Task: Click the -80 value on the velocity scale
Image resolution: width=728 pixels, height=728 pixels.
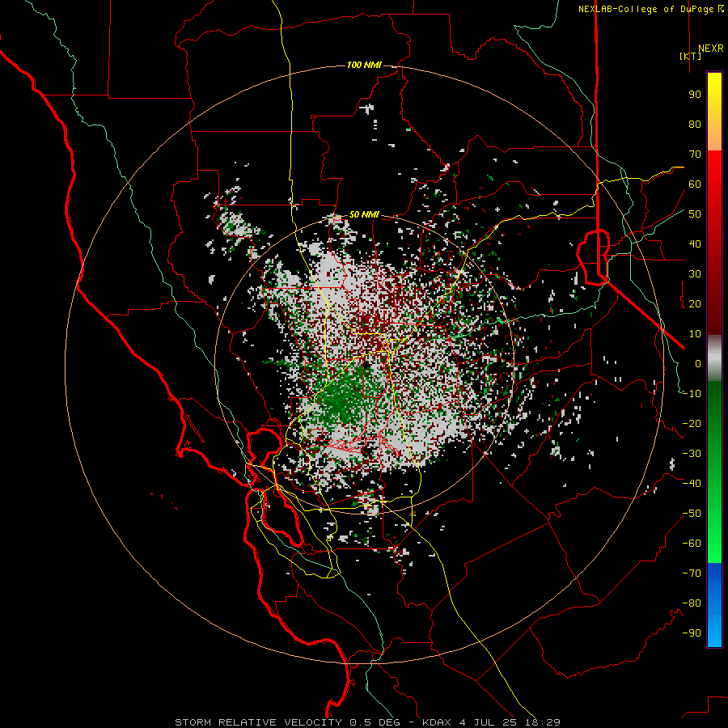Action: click(x=692, y=603)
